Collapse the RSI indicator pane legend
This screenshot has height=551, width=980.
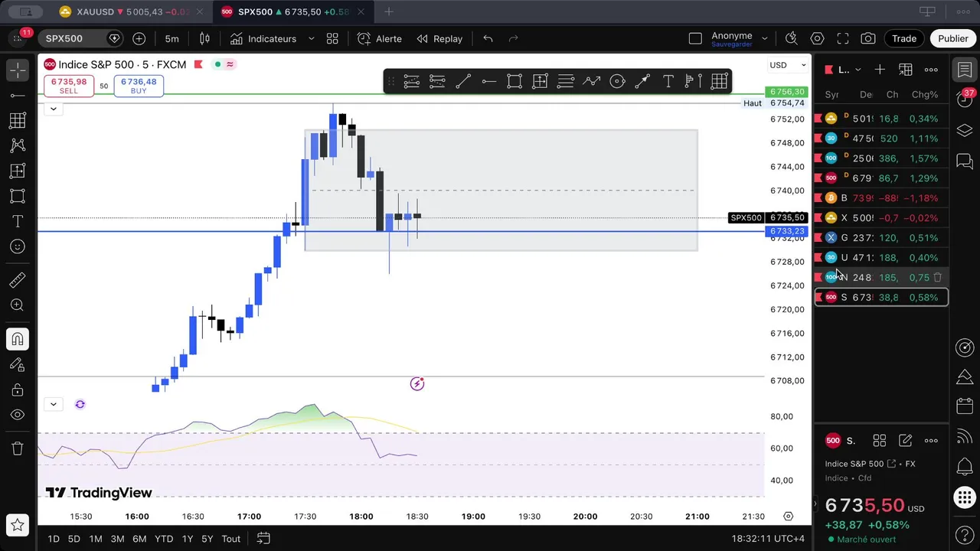53,404
